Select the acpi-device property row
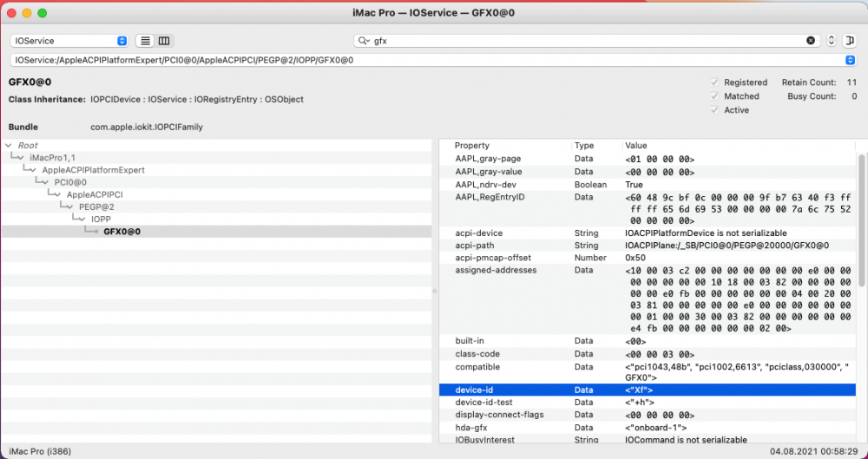 [x=648, y=233]
